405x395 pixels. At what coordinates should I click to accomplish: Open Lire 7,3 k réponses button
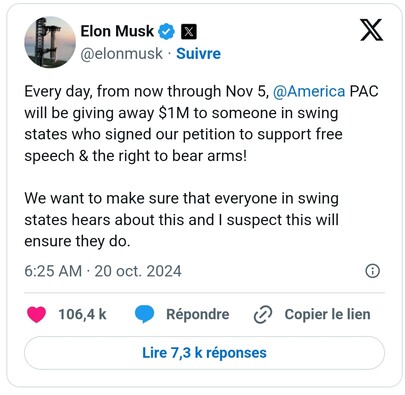click(x=204, y=353)
